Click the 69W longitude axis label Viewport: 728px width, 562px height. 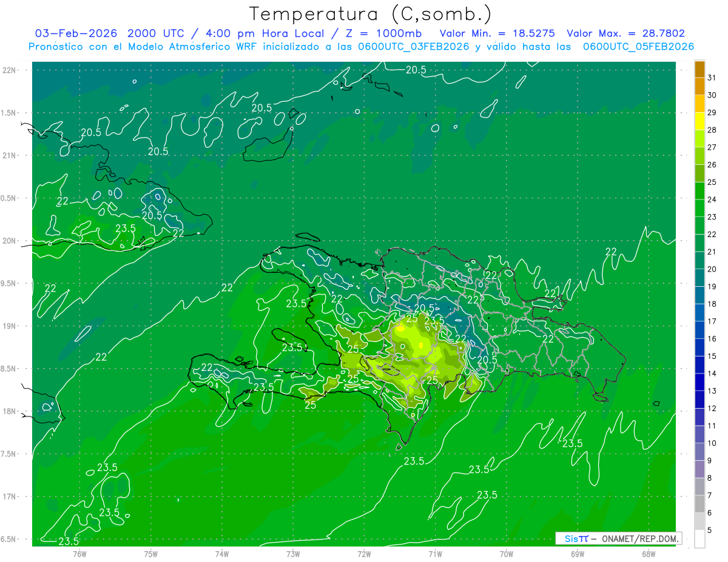[x=578, y=554]
